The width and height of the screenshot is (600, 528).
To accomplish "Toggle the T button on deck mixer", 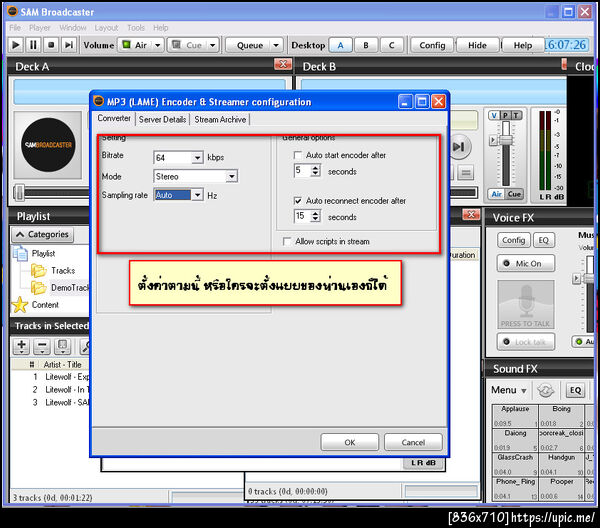I will (x=516, y=115).
